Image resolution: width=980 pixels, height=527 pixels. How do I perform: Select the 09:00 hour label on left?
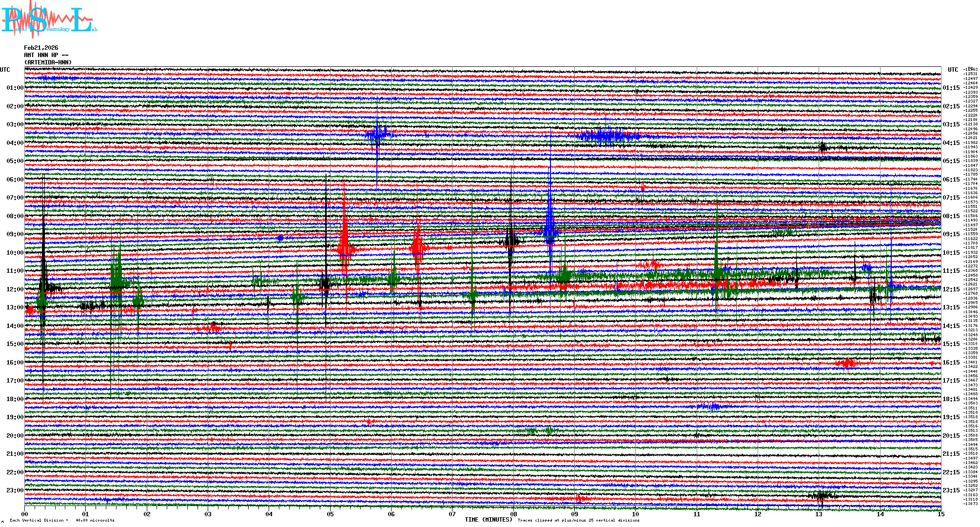click(x=15, y=234)
